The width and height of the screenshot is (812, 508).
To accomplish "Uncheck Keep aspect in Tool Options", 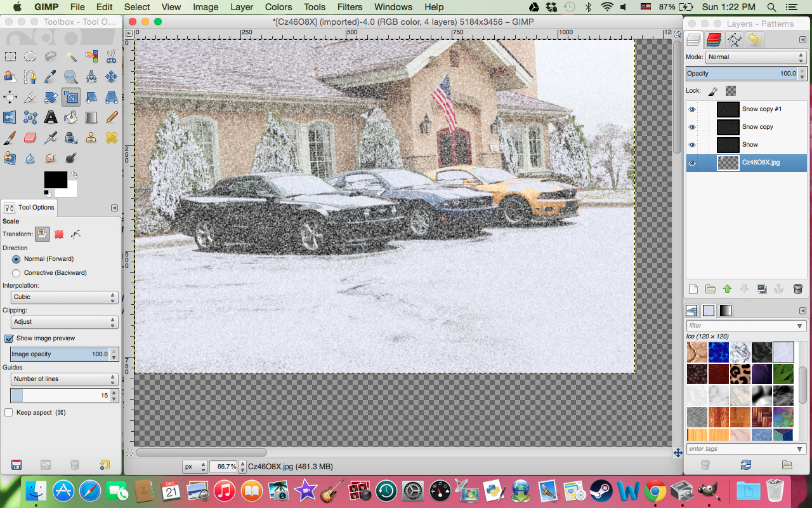I will pos(9,412).
